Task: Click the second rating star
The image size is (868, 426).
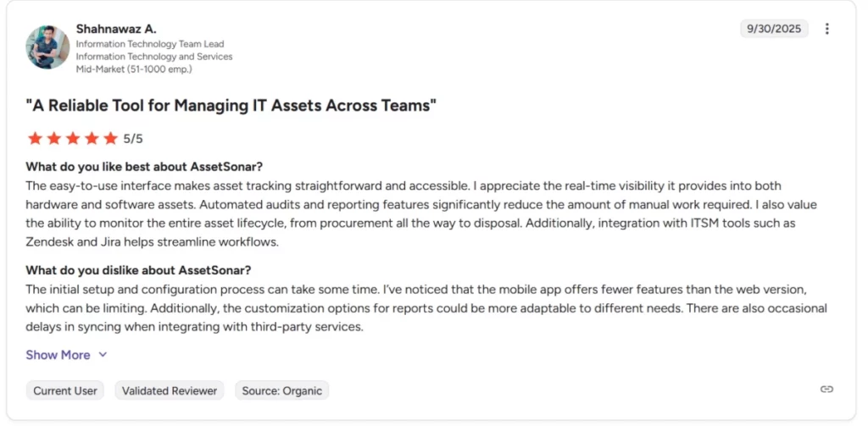Action: coord(53,138)
